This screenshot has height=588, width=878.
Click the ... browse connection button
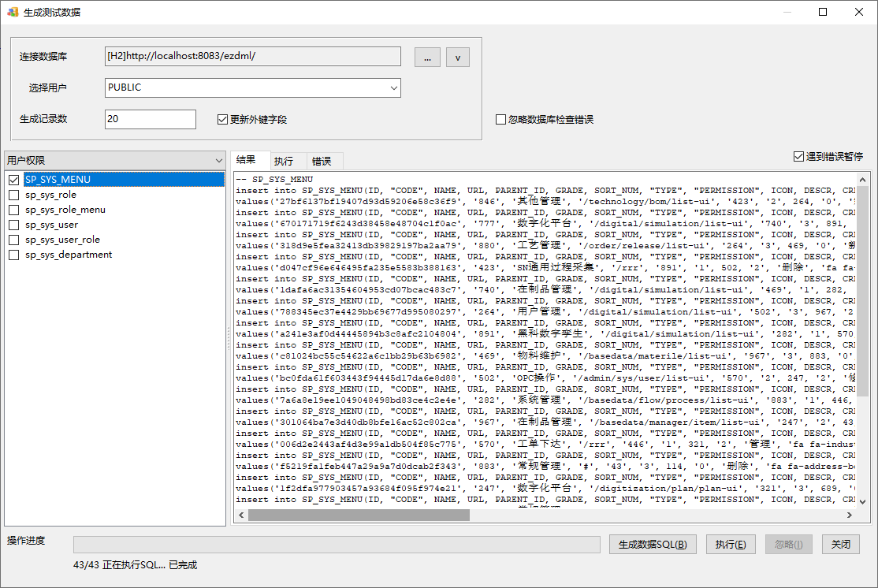coord(427,57)
